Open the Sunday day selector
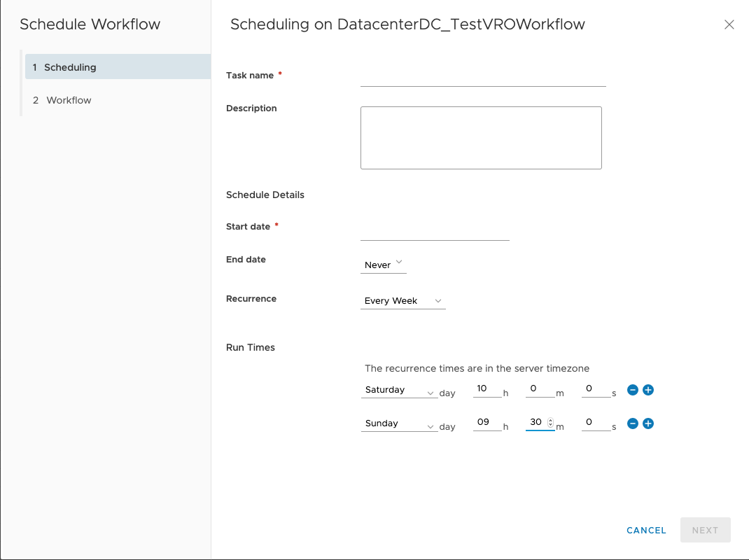Image resolution: width=749 pixels, height=560 pixels. 399,423
